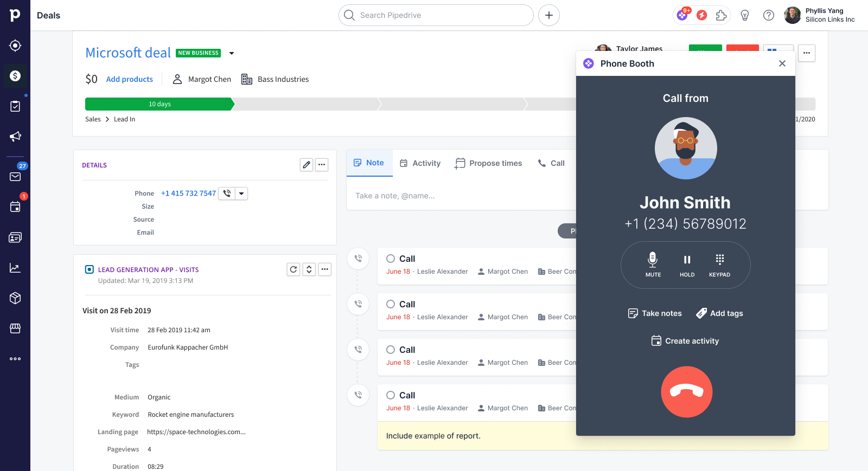Edit details with the pencil icon
868x471 pixels.
pos(307,165)
